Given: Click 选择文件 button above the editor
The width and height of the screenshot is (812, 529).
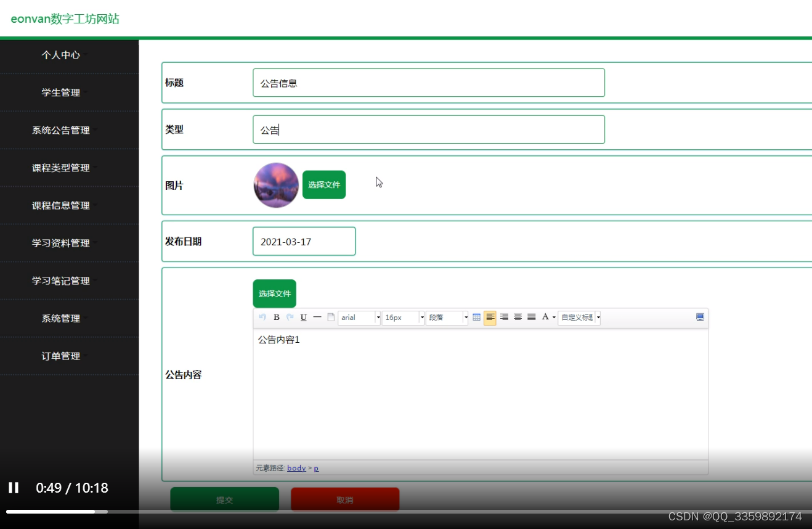Looking at the screenshot, I should pos(275,293).
